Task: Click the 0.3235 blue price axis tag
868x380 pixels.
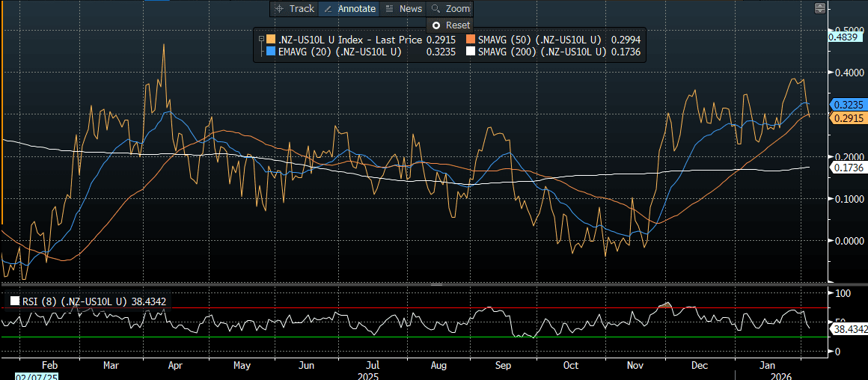Action: (x=846, y=106)
